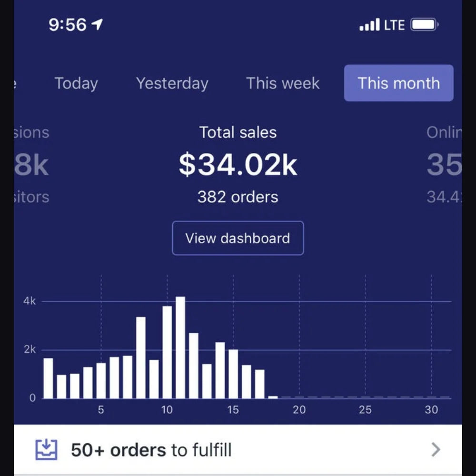The height and width of the screenshot is (476, 476).
Task: Tap the partially visible Online card on right
Action: 445,164
